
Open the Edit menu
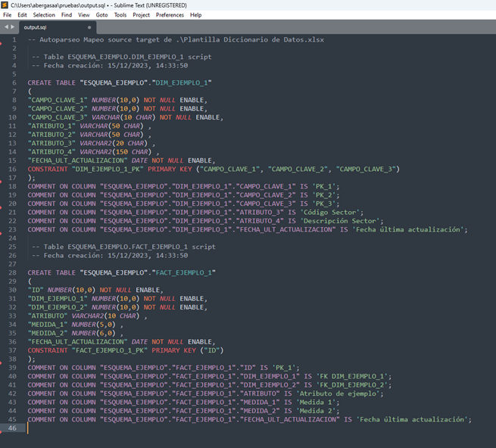22,15
